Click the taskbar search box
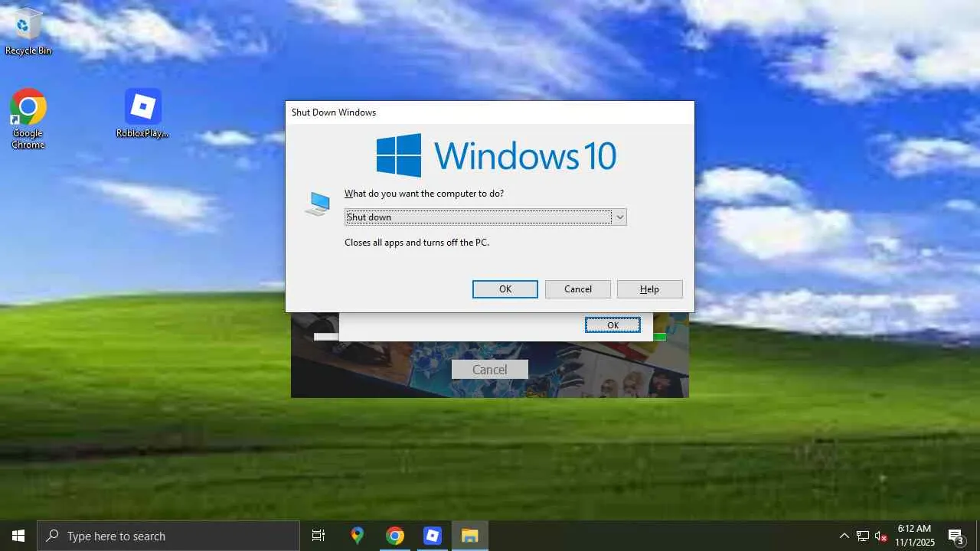This screenshot has height=551, width=980. (x=168, y=536)
